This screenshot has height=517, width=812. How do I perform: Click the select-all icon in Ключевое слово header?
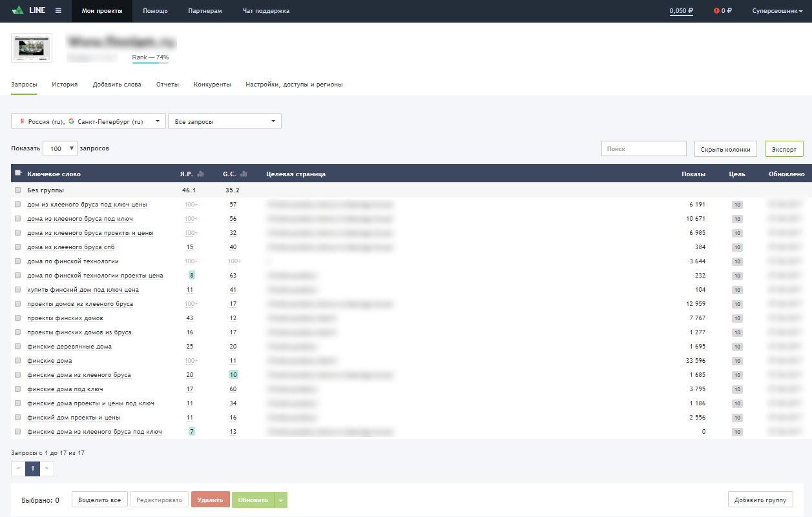[17, 173]
